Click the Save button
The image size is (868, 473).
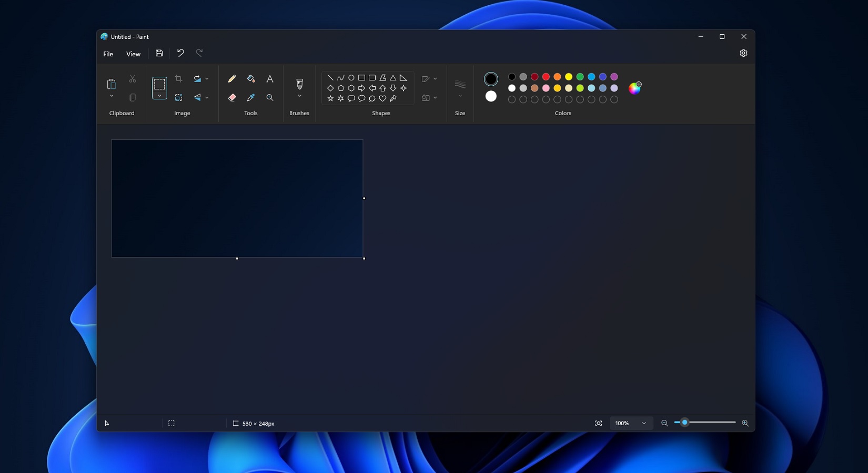159,53
